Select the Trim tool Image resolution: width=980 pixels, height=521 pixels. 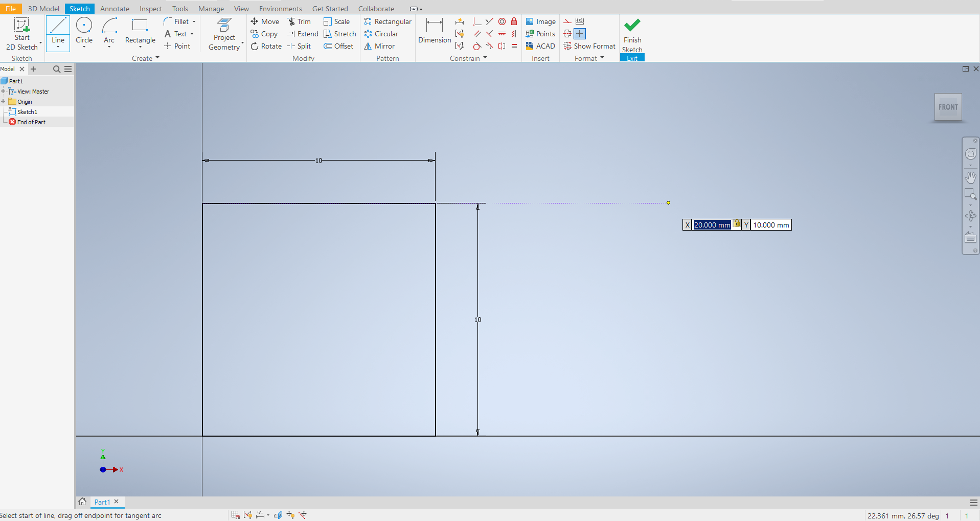300,21
